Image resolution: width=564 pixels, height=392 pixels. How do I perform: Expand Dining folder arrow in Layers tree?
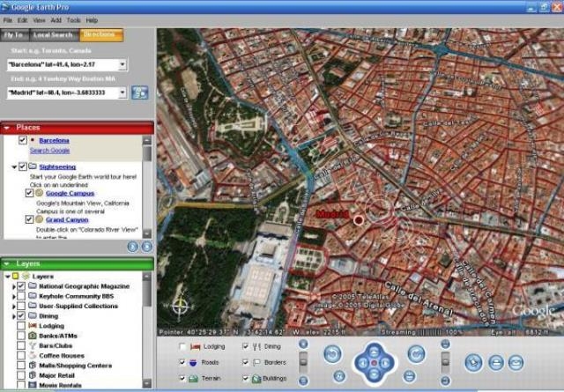click(14, 316)
